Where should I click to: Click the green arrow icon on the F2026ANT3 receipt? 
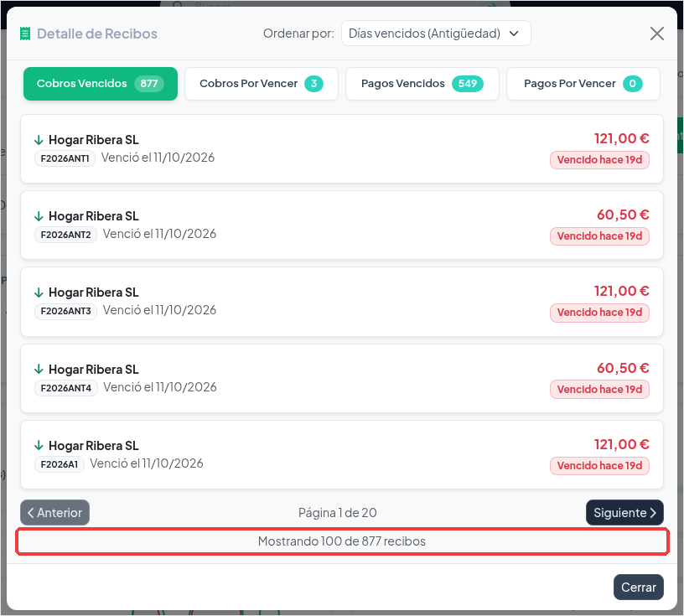(x=39, y=292)
